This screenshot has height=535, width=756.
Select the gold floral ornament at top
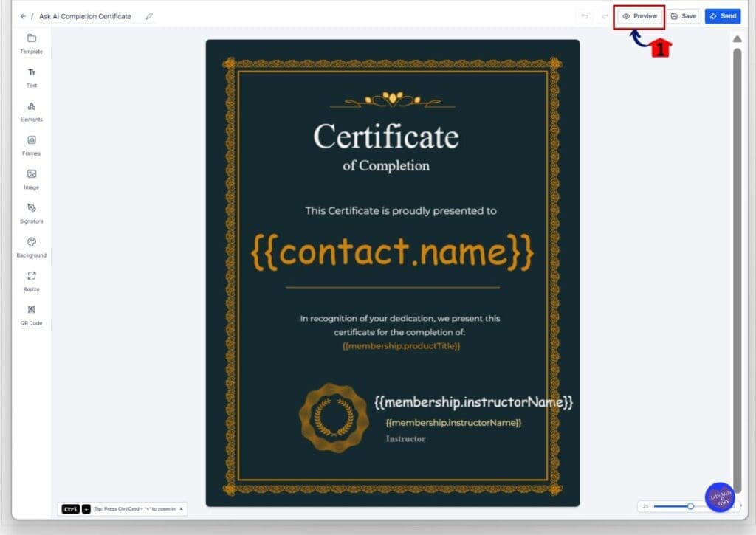[393, 100]
